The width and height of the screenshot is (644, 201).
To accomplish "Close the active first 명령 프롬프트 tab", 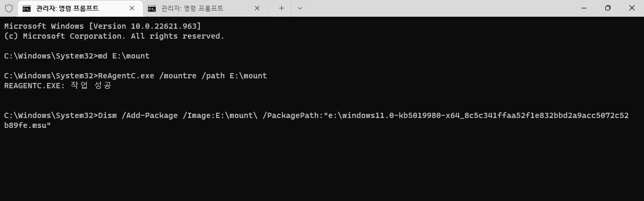I will pos(132,8).
